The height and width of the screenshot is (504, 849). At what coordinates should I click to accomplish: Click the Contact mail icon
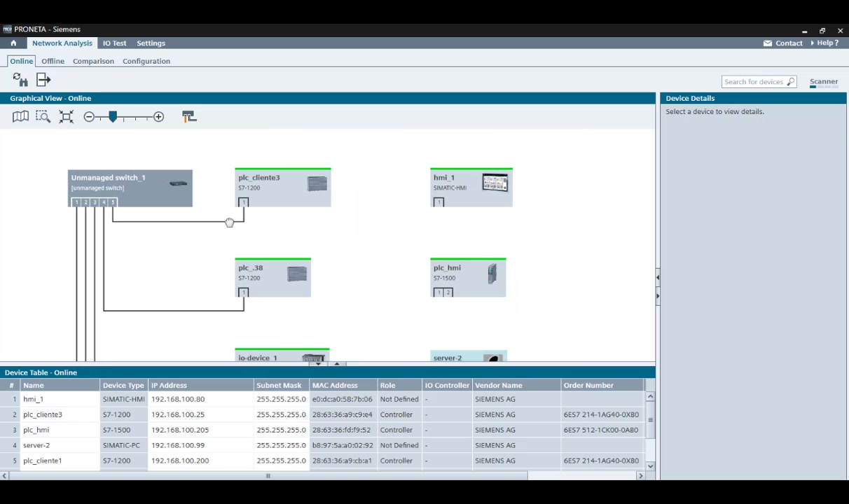coord(768,43)
